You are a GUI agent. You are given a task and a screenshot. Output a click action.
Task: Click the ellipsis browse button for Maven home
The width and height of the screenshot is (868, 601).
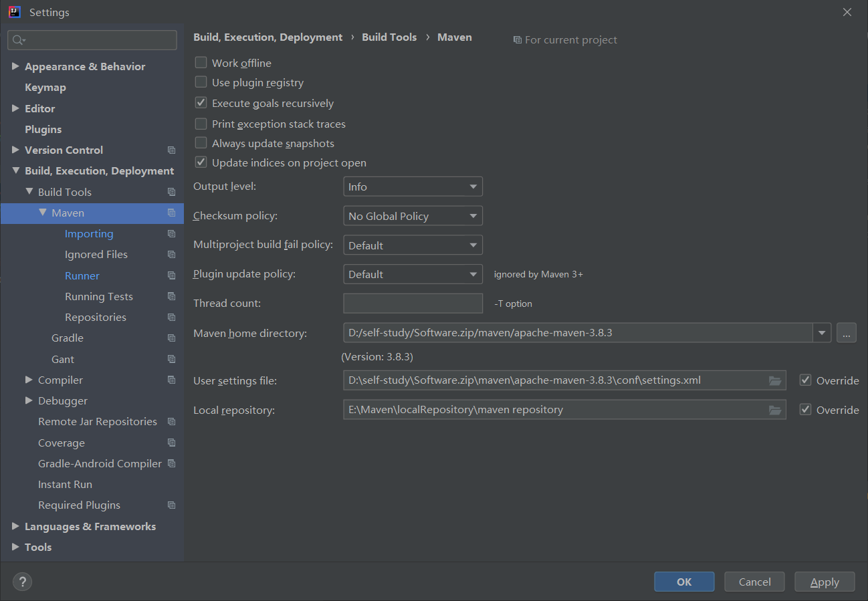coord(846,333)
